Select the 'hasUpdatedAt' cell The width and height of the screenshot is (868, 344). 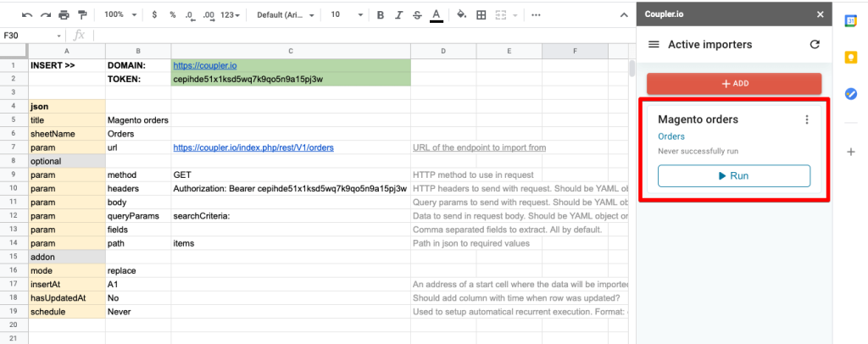[x=66, y=298]
